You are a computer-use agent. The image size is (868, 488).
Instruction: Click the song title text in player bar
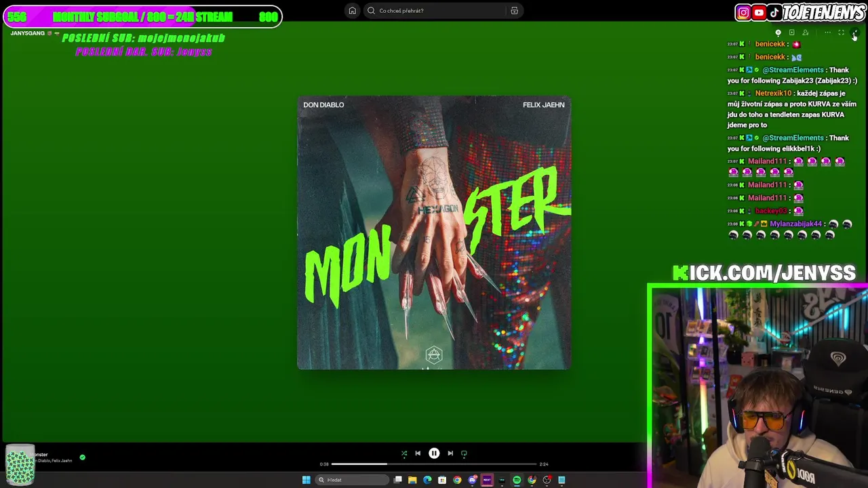39,454
